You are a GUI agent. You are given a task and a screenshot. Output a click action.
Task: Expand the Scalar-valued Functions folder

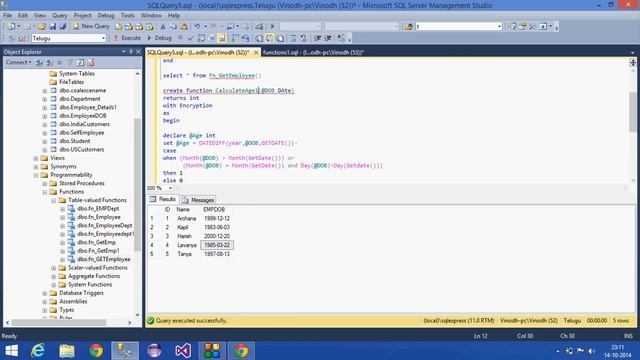tap(53, 268)
